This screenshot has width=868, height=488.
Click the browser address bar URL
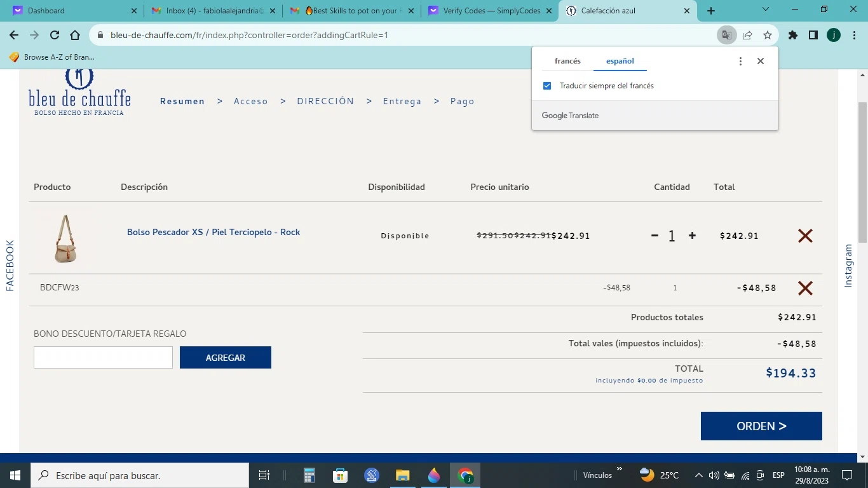pyautogui.click(x=249, y=36)
